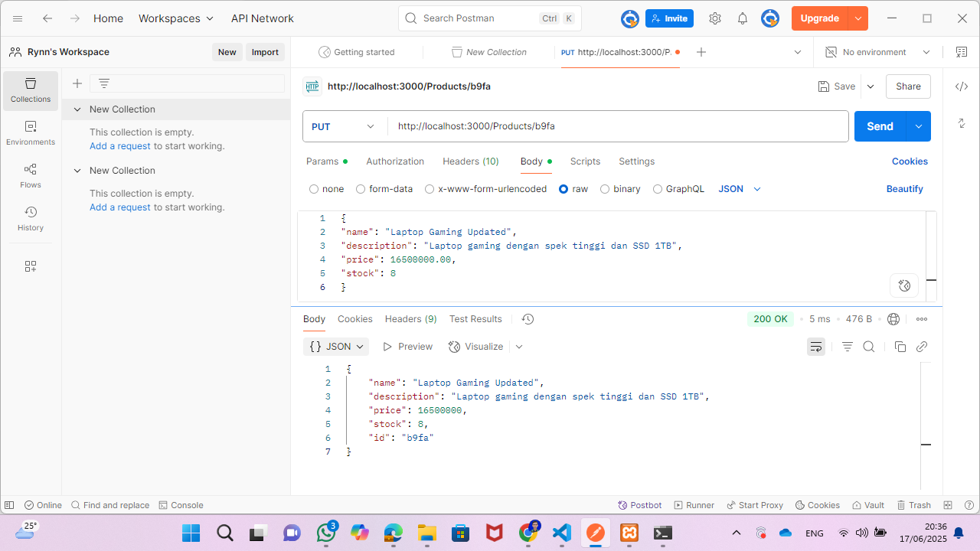Viewport: 980px width, 551px height.
Task: Switch to the Test Results response tab
Action: pyautogui.click(x=475, y=319)
